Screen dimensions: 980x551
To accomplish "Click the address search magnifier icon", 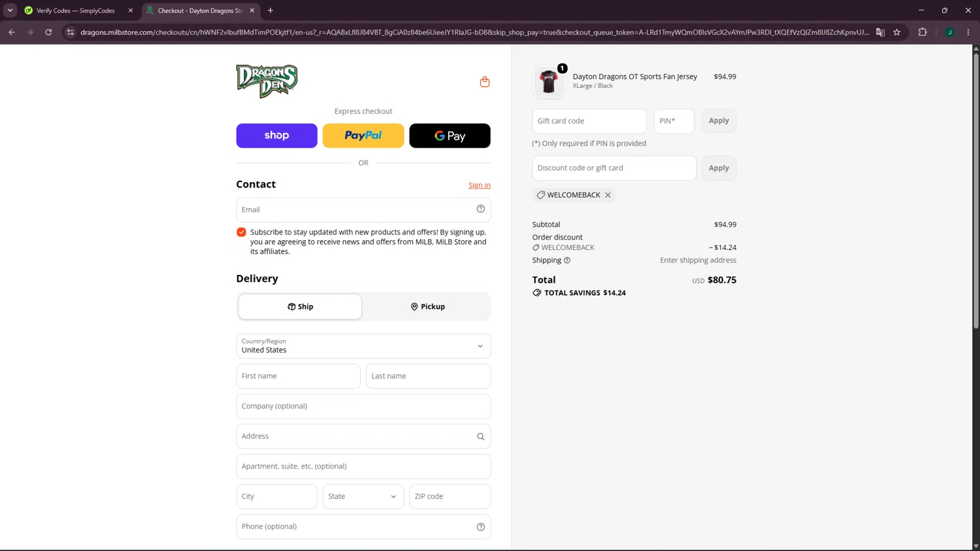I will click(480, 437).
